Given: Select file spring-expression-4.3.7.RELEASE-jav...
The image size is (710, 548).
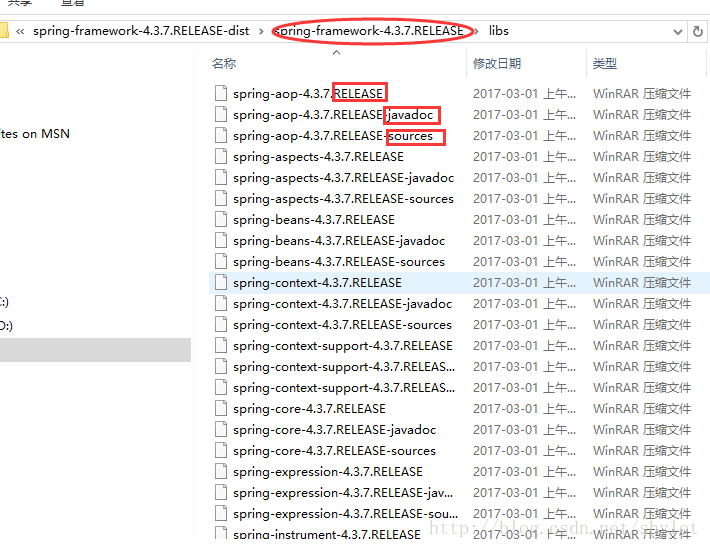Looking at the screenshot, I should coord(343,492).
